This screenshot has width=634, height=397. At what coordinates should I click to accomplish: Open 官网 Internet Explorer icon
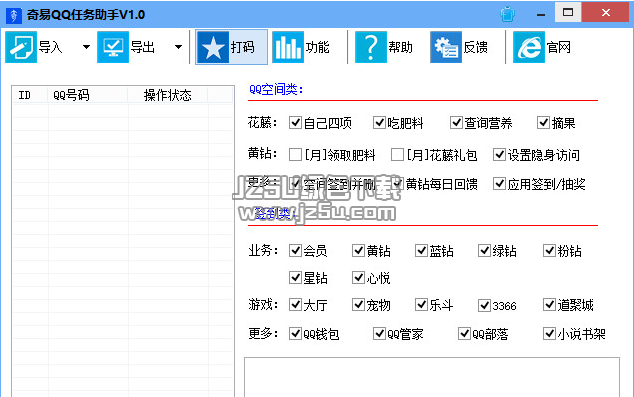[528, 47]
